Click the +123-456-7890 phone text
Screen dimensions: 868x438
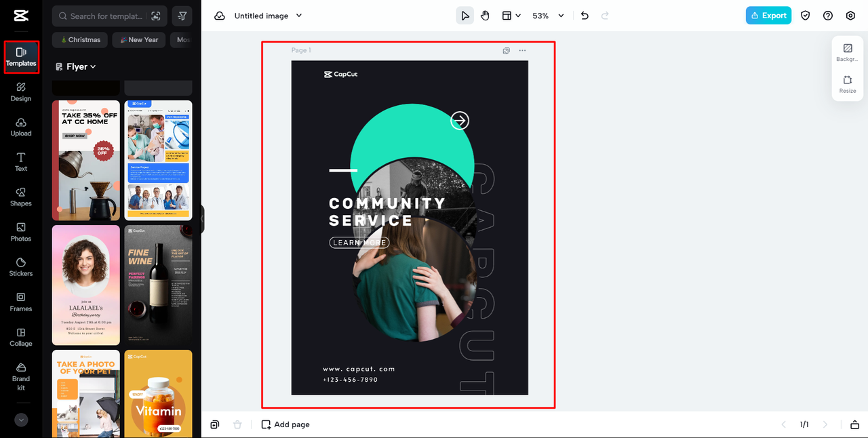pyautogui.click(x=351, y=380)
